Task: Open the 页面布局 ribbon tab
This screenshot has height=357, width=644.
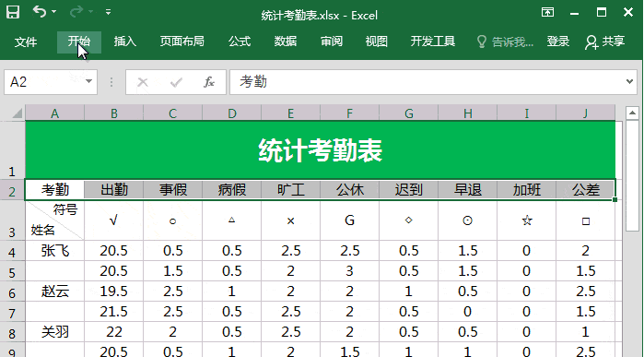Action: click(x=181, y=42)
